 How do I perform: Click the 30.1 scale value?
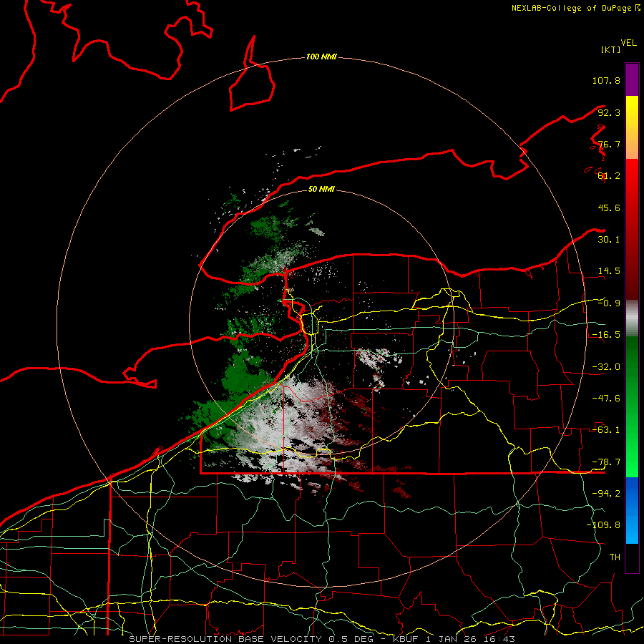coord(609,240)
